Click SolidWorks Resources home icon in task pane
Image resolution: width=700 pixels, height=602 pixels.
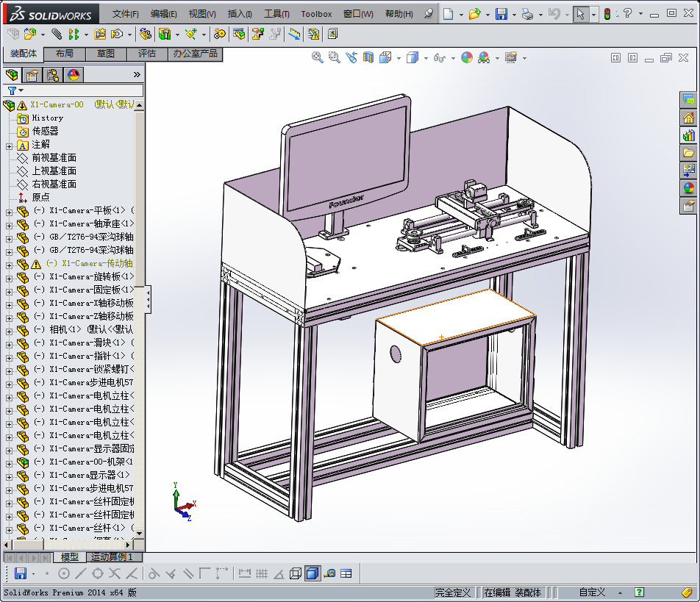689,118
